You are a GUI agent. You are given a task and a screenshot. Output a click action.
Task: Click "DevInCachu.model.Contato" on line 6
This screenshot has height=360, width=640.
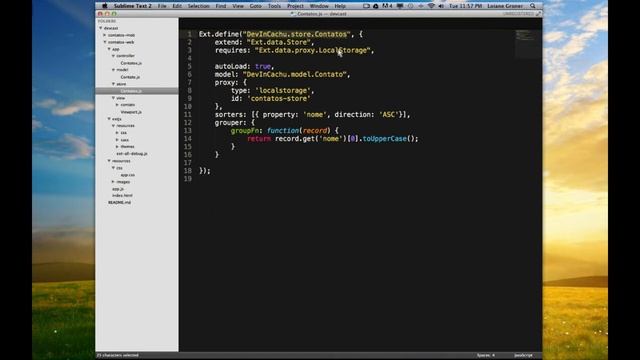tap(294, 74)
